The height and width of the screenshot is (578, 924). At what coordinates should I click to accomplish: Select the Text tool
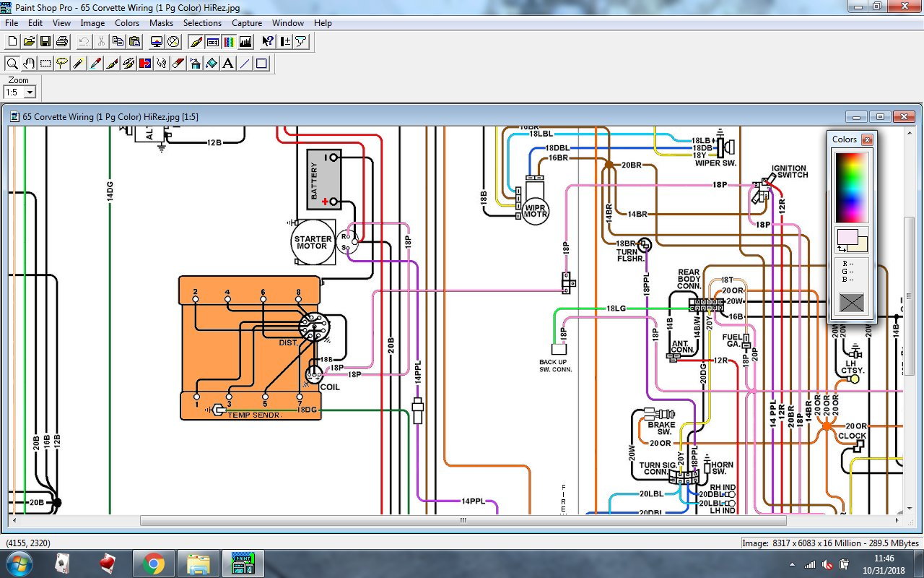click(x=228, y=64)
